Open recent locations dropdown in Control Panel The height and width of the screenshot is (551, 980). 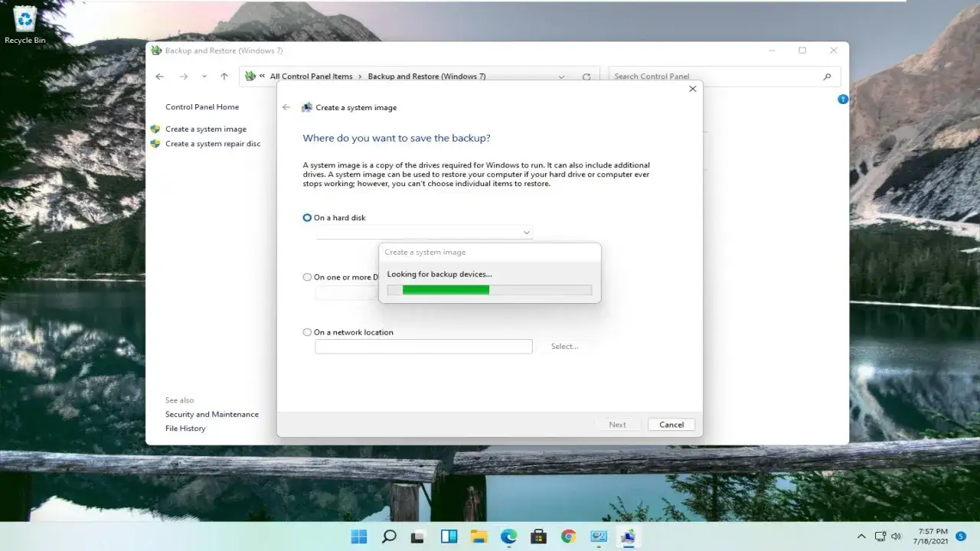[x=204, y=77]
